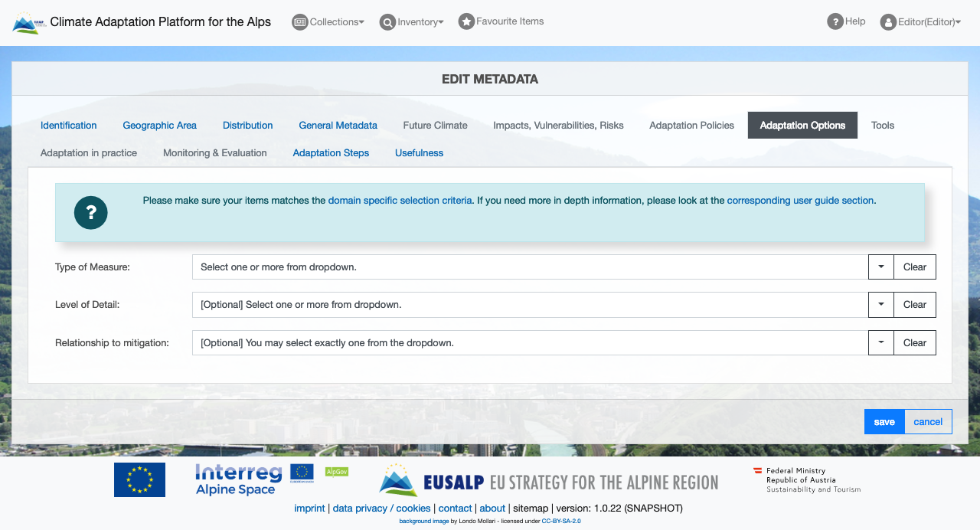Click the save button
Screen dimensions: 980x530
(884, 421)
